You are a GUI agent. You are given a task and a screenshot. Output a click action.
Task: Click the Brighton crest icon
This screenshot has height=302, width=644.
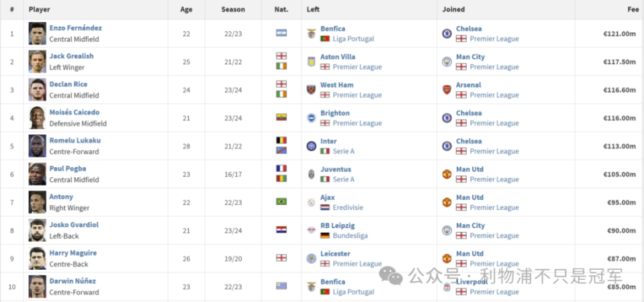[311, 118]
